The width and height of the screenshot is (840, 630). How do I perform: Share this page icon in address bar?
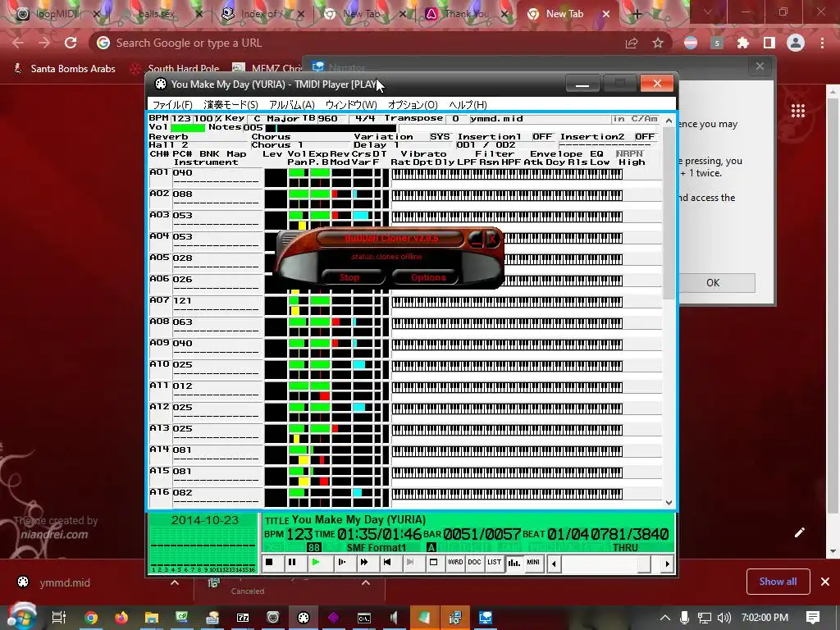click(x=632, y=43)
